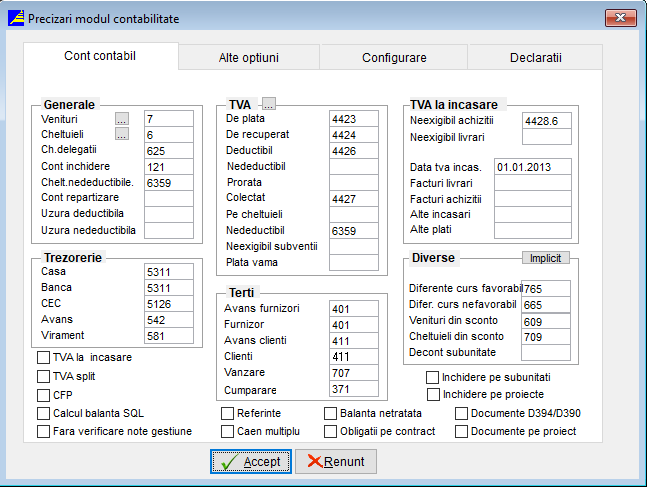Enable Inchidere pe subunitati checkbox
648x489 pixels.
432,377
